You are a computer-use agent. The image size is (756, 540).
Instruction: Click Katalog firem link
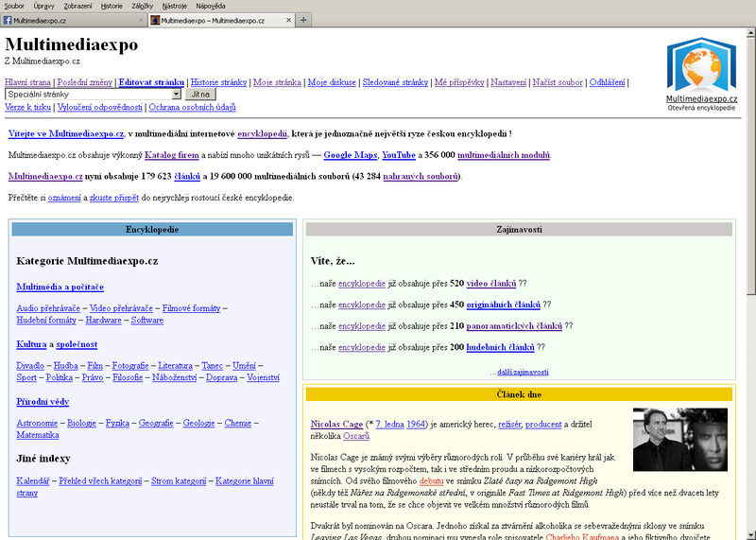point(172,155)
